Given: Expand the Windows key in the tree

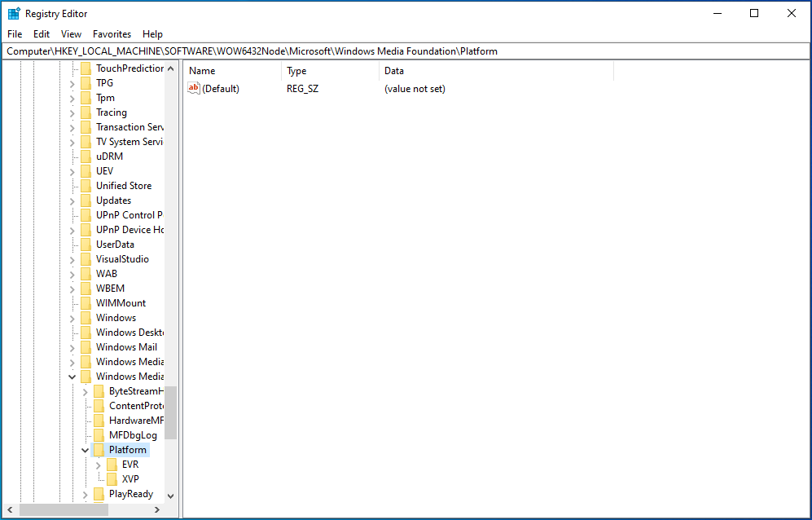Looking at the screenshot, I should click(72, 317).
